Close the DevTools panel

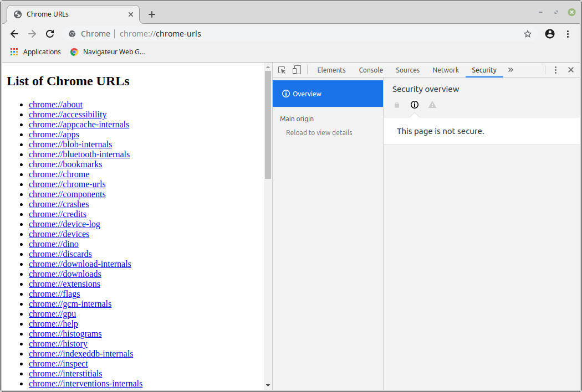point(570,70)
